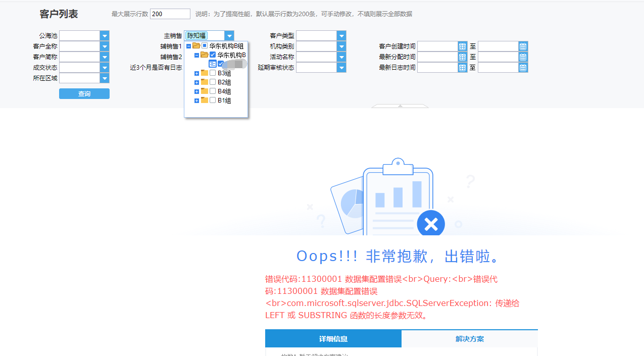
Task: Tick the B4组 checkbox
Action: tap(213, 91)
